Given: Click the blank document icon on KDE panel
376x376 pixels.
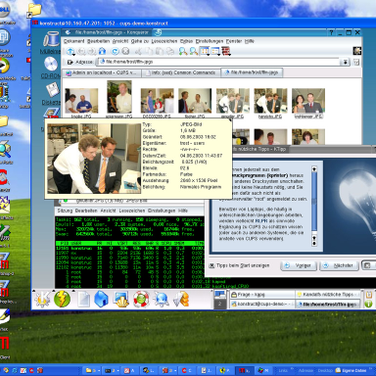Looking at the screenshot, I should pyautogui.click(x=83, y=299).
